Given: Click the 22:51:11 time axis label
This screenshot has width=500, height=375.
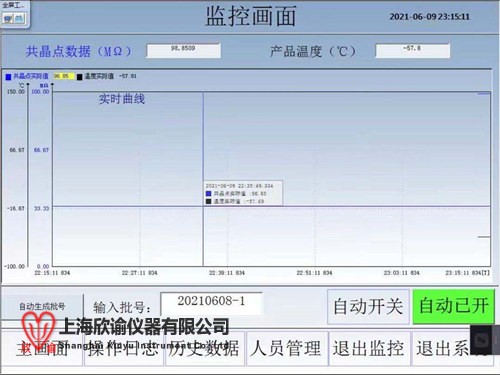Looking at the screenshot, I should pos(314,273).
